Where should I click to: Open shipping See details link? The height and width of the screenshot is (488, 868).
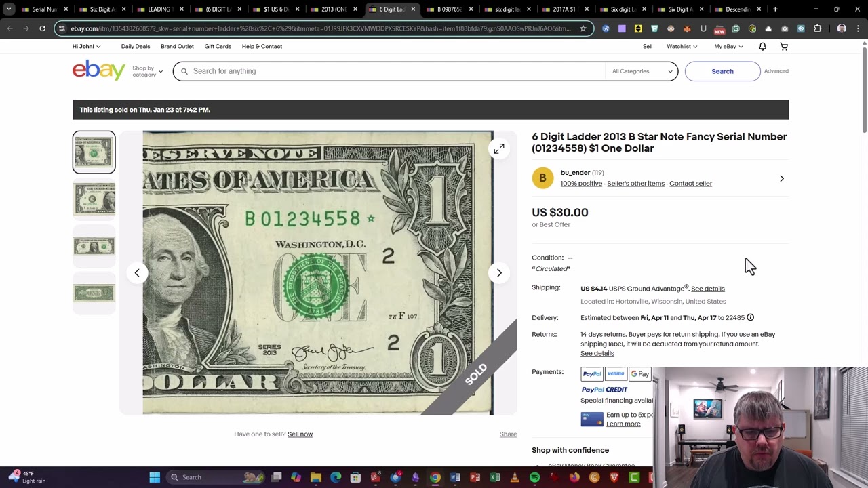[x=707, y=289]
